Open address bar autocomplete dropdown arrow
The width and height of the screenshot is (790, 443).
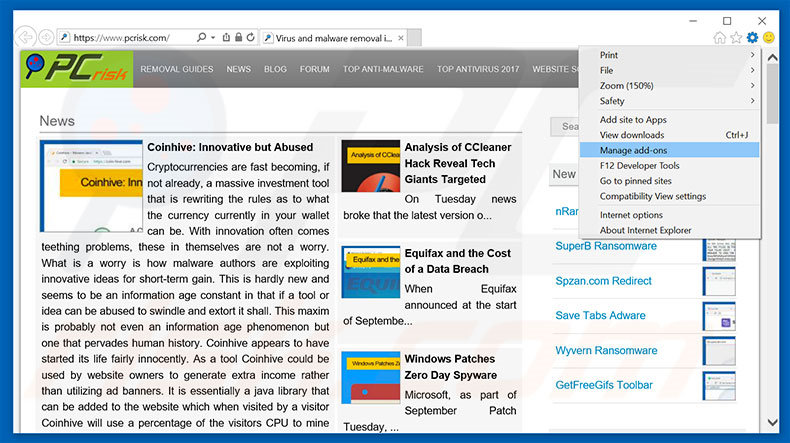pyautogui.click(x=213, y=38)
